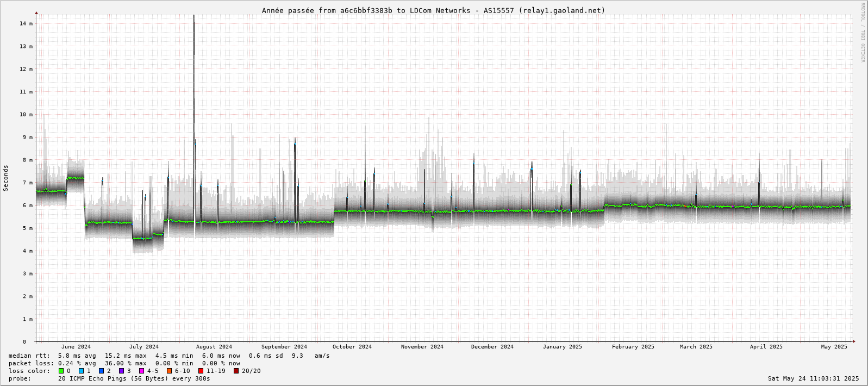Click the 'July 2024' x-axis label

144,347
